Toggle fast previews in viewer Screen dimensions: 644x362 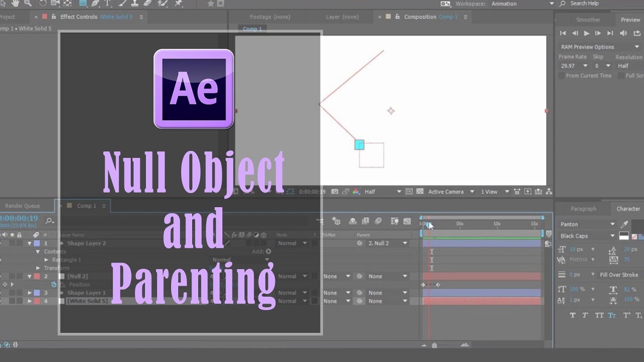coord(528,192)
